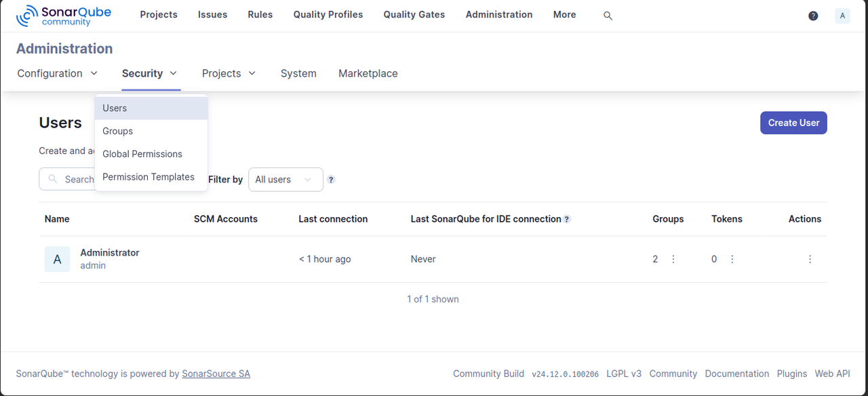Viewport: 868px width, 396px height.
Task: Choose Global Permissions from the menu
Action: (151, 155)
